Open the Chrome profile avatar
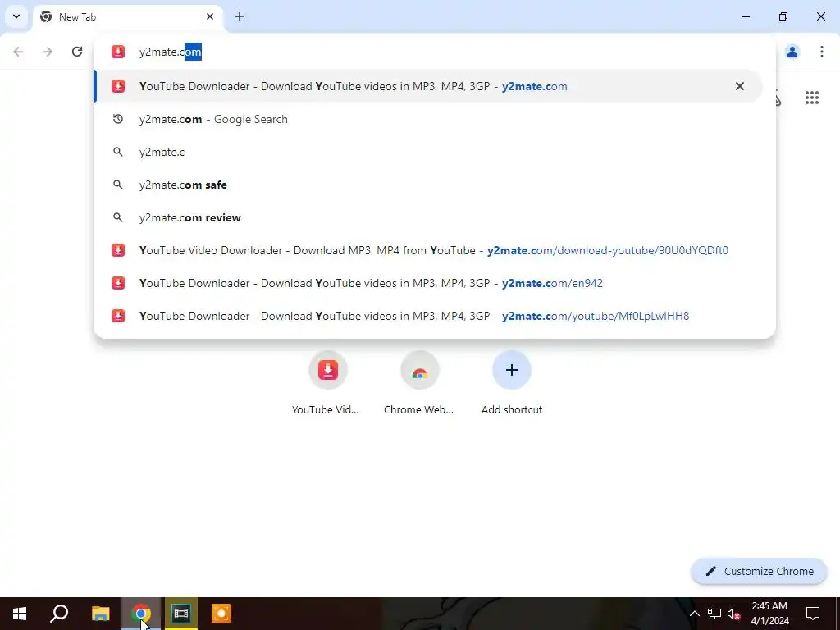 click(792, 52)
